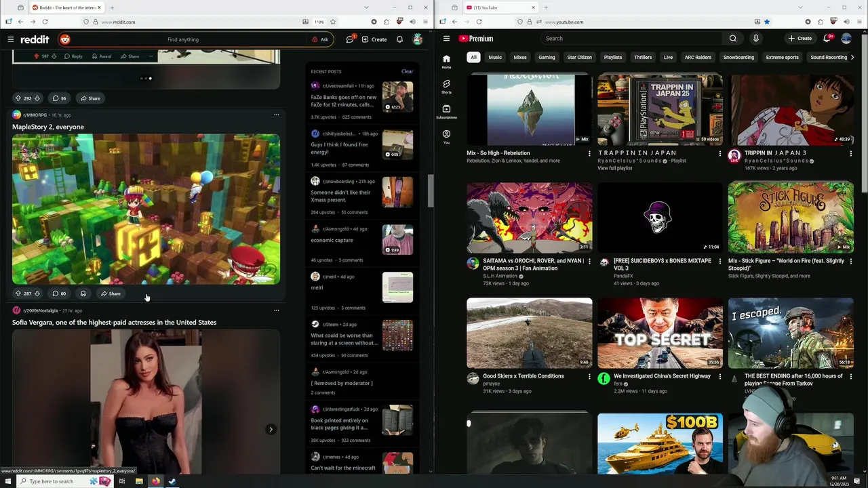This screenshot has height=488, width=868.
Task: Upvote the post with 292 votes
Action: pos(18,98)
